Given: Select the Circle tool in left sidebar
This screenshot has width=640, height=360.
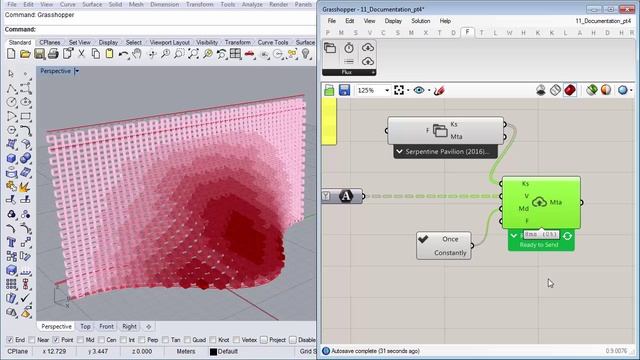Looking at the screenshot, I should coord(12,102).
